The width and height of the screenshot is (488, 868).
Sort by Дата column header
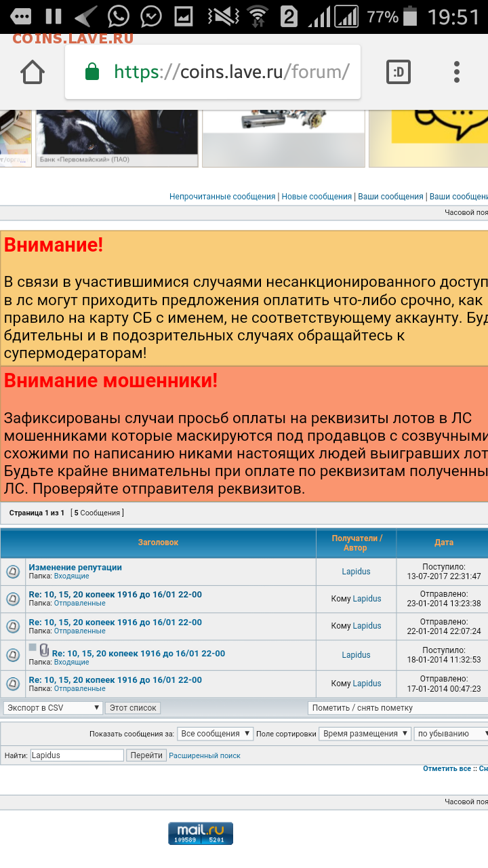tap(444, 542)
